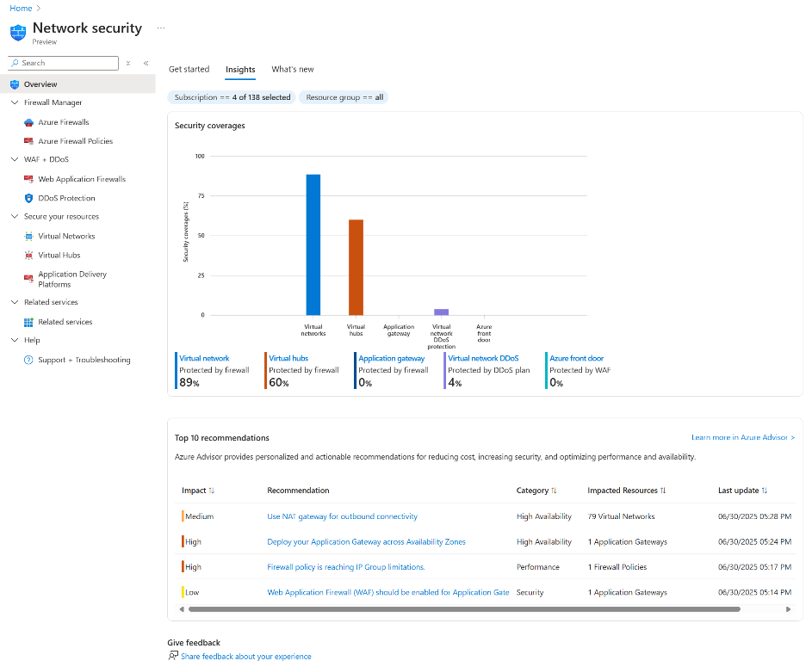
Task: Focus the sidebar Search field
Action: [x=63, y=63]
